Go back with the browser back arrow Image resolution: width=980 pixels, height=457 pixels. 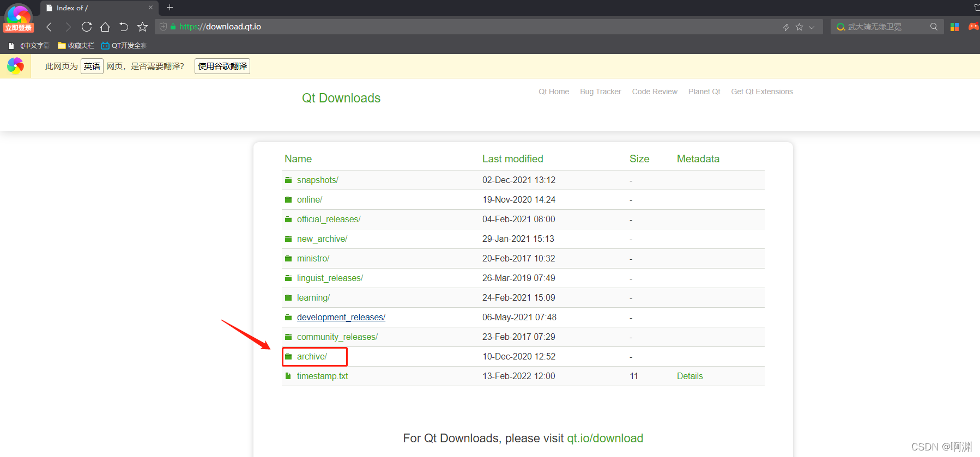click(x=49, y=27)
